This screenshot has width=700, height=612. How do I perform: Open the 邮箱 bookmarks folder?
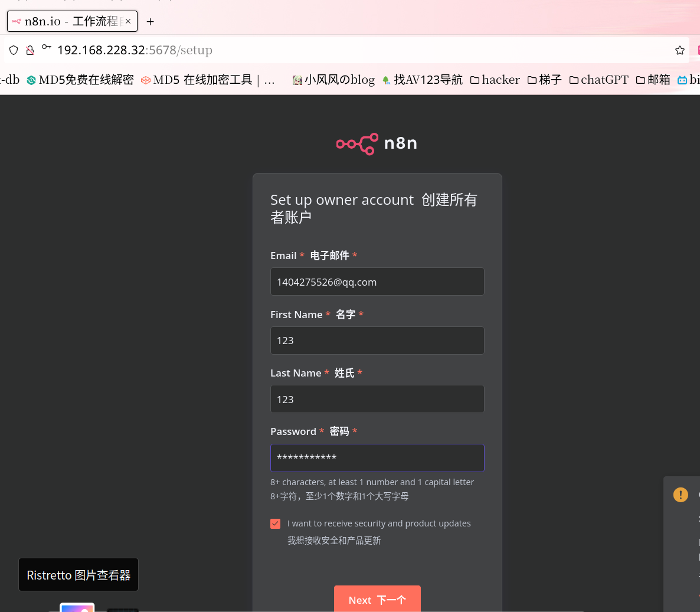pyautogui.click(x=653, y=80)
